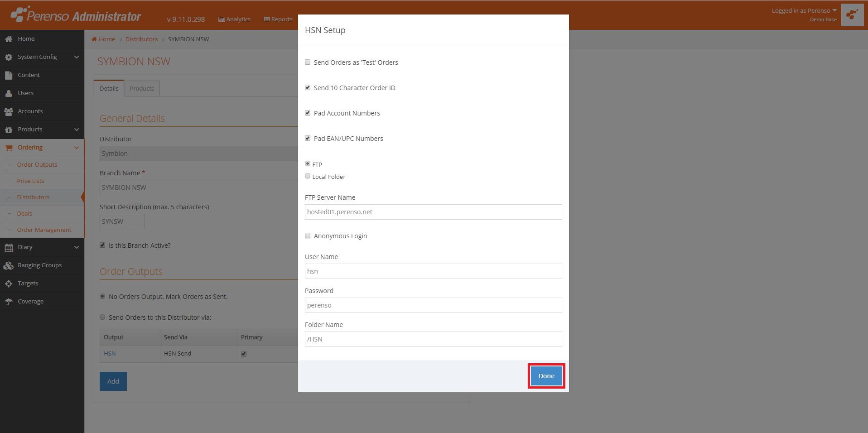Screen dimensions: 868x433
Task: Expand System Config chevron
Action: tap(77, 57)
